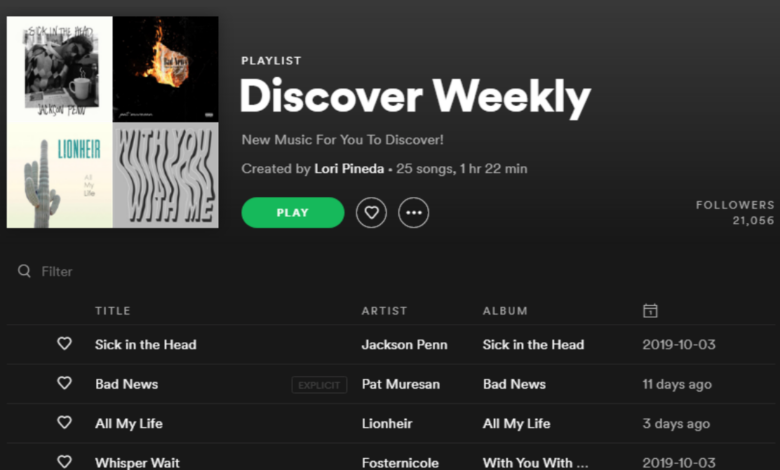Sort tracks by the Artist column
Screen dimensions: 780x470
[x=384, y=311]
